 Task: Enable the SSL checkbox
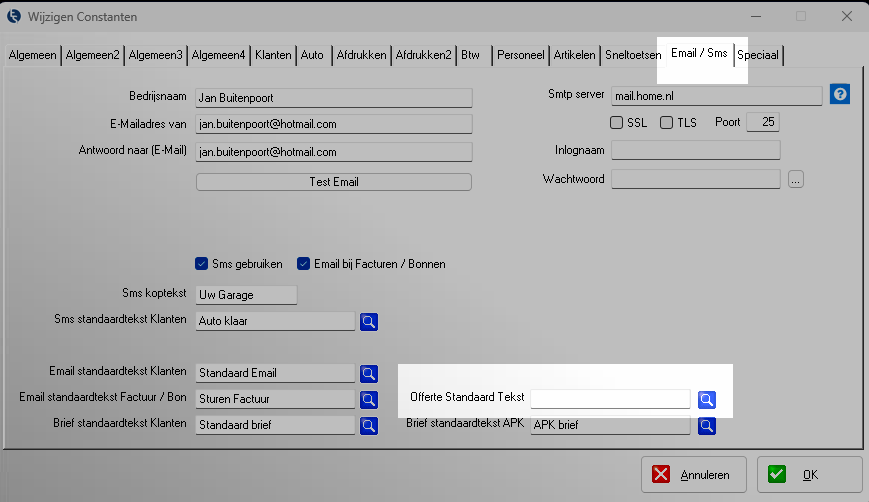pos(617,123)
